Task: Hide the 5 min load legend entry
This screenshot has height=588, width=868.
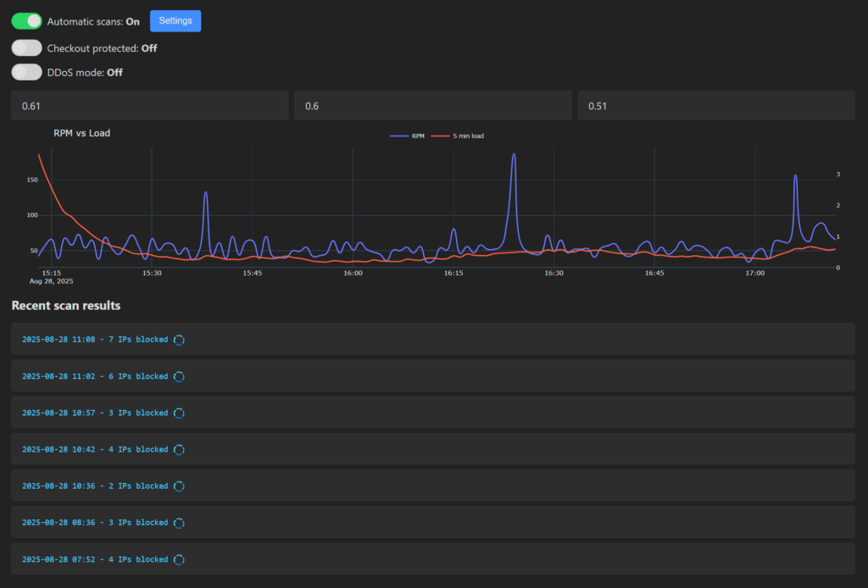Action: tap(459, 136)
